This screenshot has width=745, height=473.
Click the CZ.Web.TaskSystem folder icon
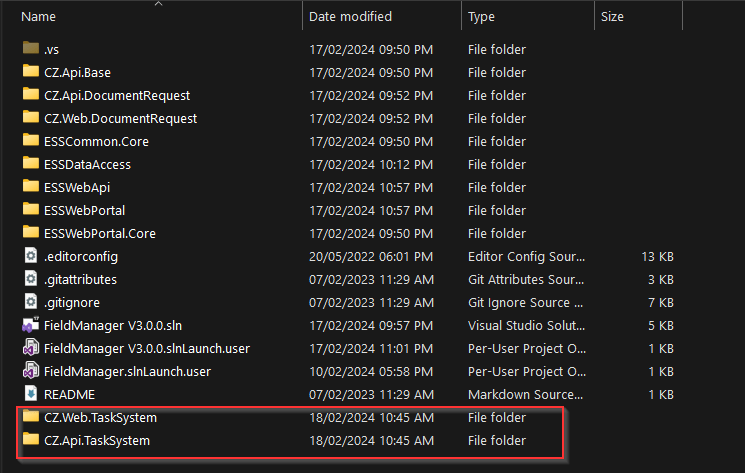point(31,416)
